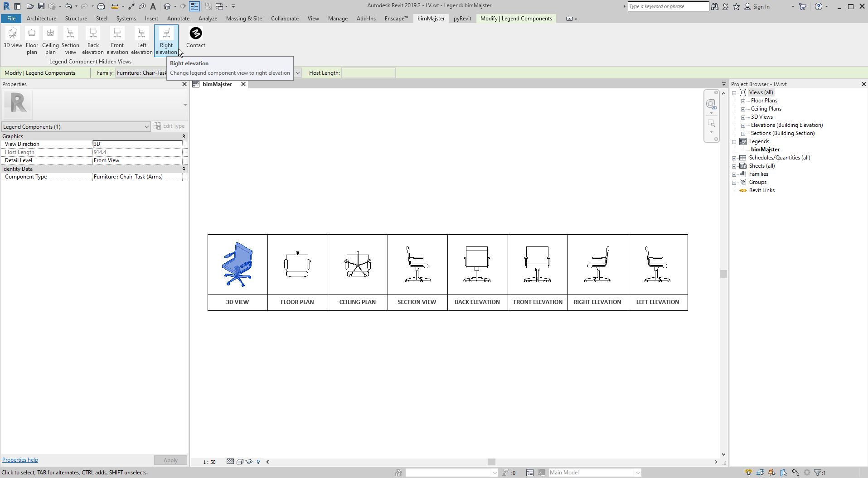Sign In to Autodesk account

(756, 6)
